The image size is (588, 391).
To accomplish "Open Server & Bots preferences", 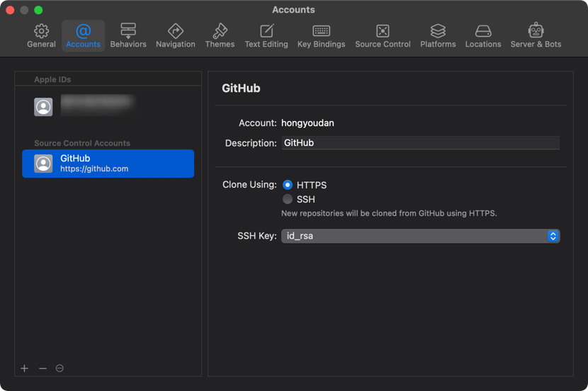I will 536,35.
